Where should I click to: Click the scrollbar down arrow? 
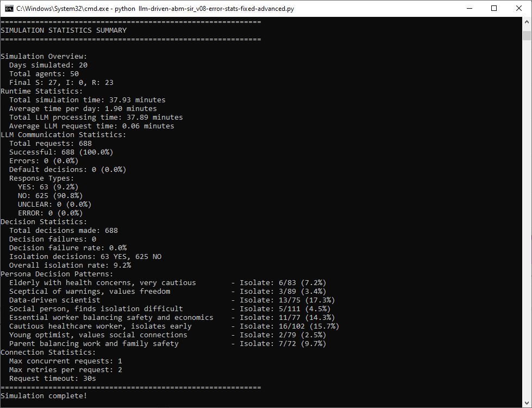(x=527, y=403)
